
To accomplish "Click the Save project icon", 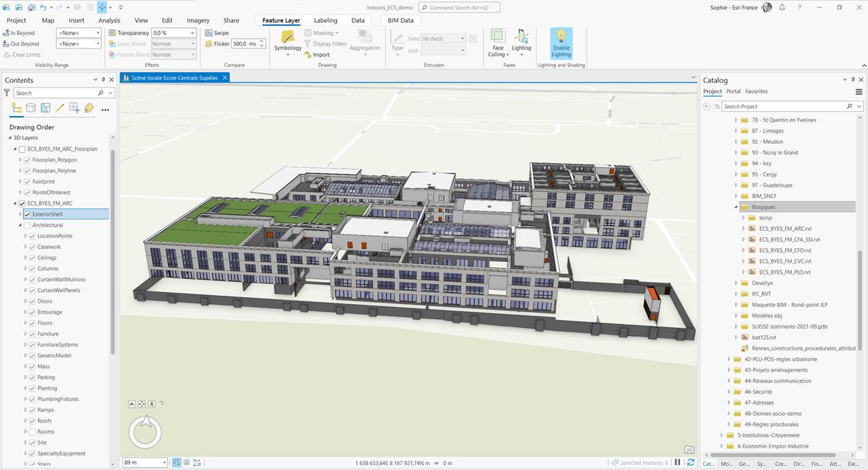I will click(x=30, y=7).
